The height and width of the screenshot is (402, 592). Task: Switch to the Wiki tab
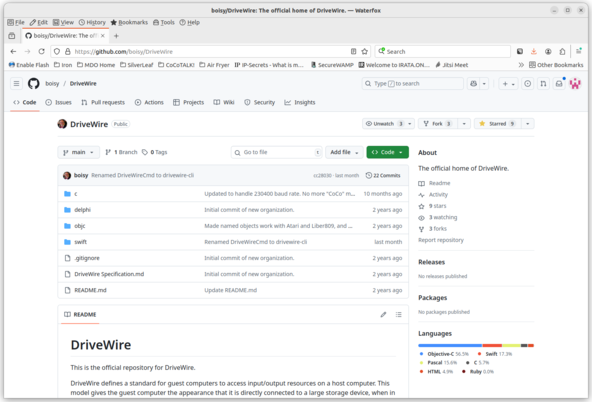click(224, 102)
